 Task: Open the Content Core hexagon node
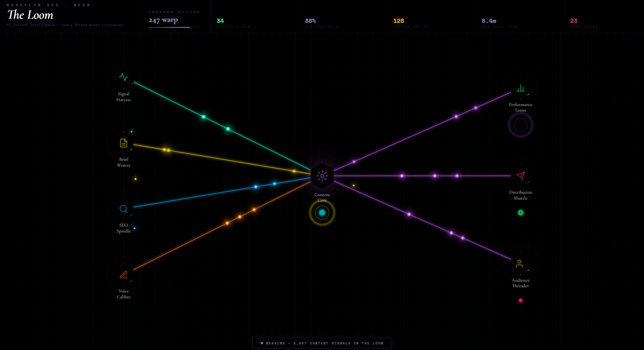point(322,176)
